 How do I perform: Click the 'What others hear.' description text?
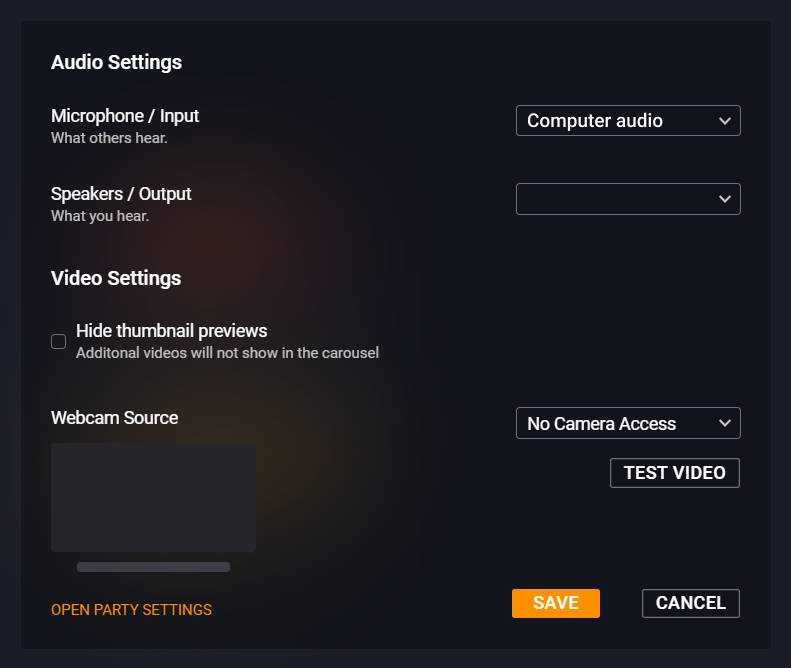pos(109,138)
